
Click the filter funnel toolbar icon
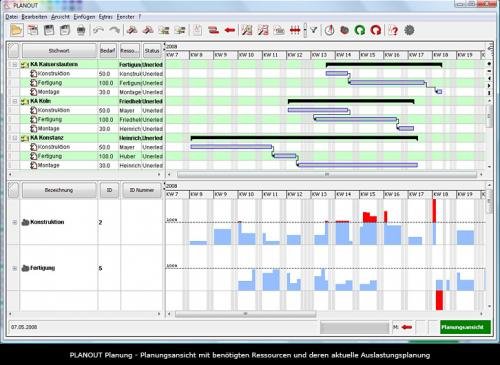[314, 30]
